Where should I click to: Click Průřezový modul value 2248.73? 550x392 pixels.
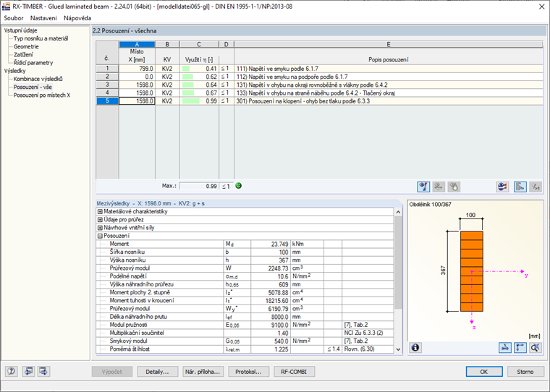pyautogui.click(x=271, y=268)
